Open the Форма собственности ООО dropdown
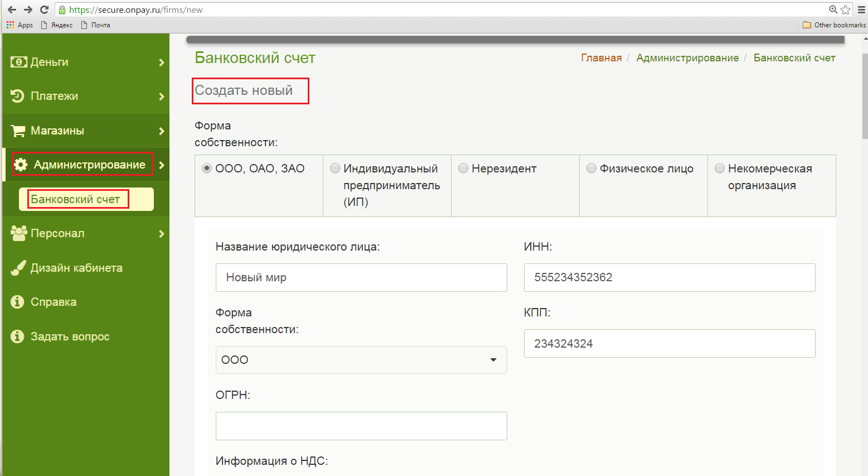This screenshot has width=868, height=476. [361, 360]
